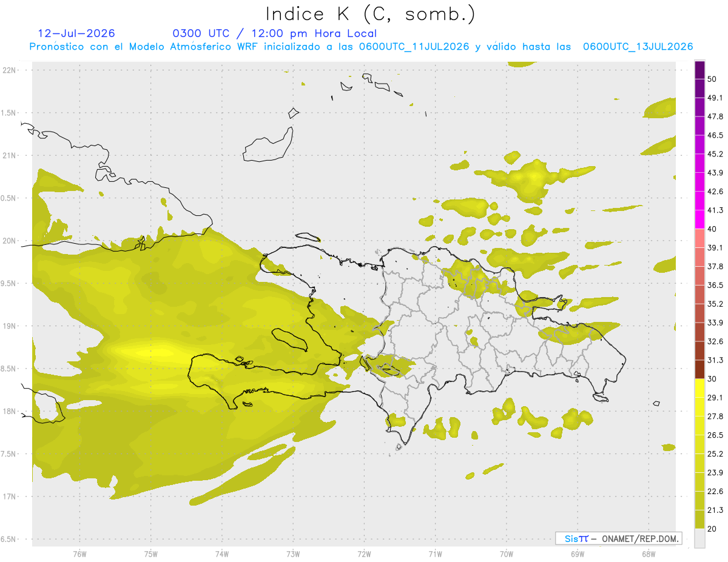Click the colorbar value "27.8"
Image resolution: width=728 pixels, height=562 pixels.
click(x=715, y=416)
